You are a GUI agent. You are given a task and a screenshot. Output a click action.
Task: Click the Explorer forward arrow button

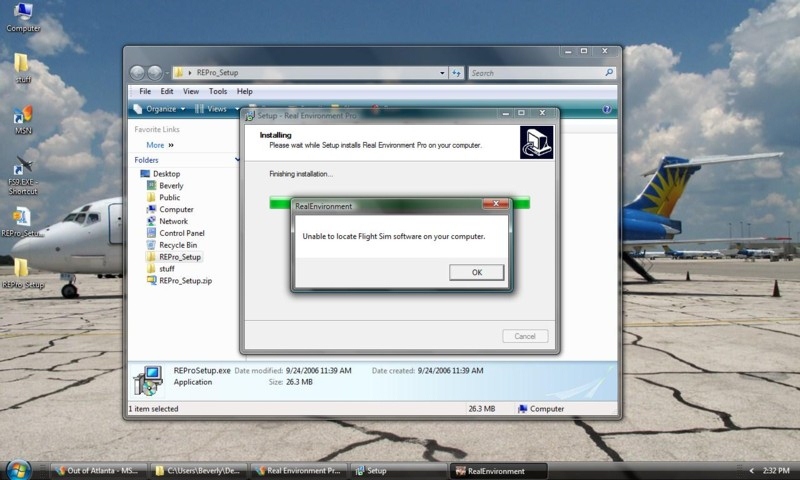[x=155, y=73]
